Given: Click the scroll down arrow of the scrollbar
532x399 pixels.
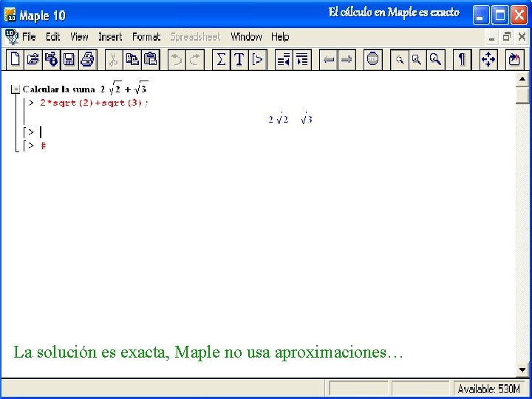Looking at the screenshot, I should tap(522, 369).
